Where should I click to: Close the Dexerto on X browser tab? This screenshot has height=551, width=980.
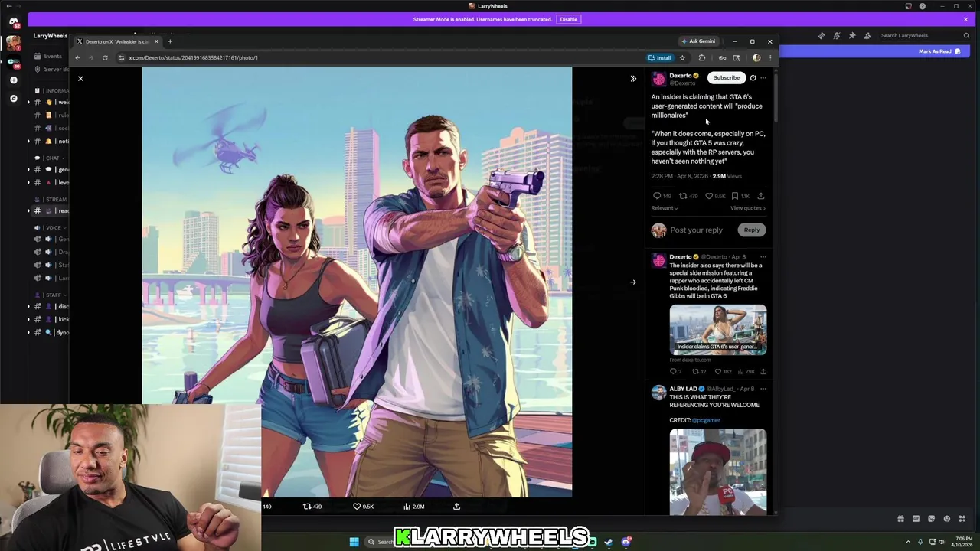click(156, 41)
